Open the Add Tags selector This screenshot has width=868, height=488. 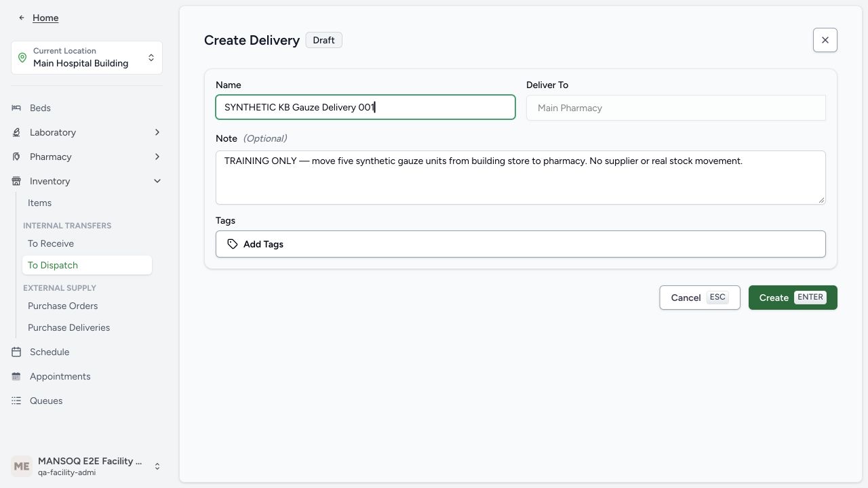click(x=521, y=244)
